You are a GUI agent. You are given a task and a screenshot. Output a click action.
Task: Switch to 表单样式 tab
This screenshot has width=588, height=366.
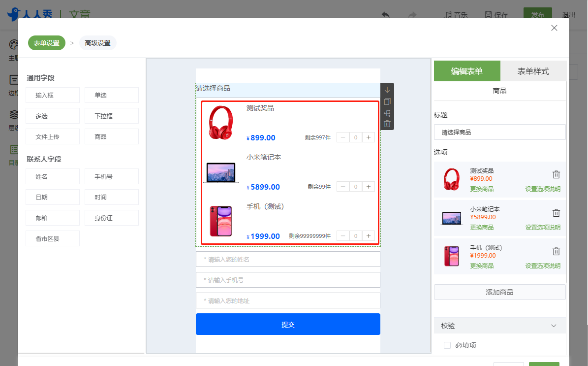533,71
